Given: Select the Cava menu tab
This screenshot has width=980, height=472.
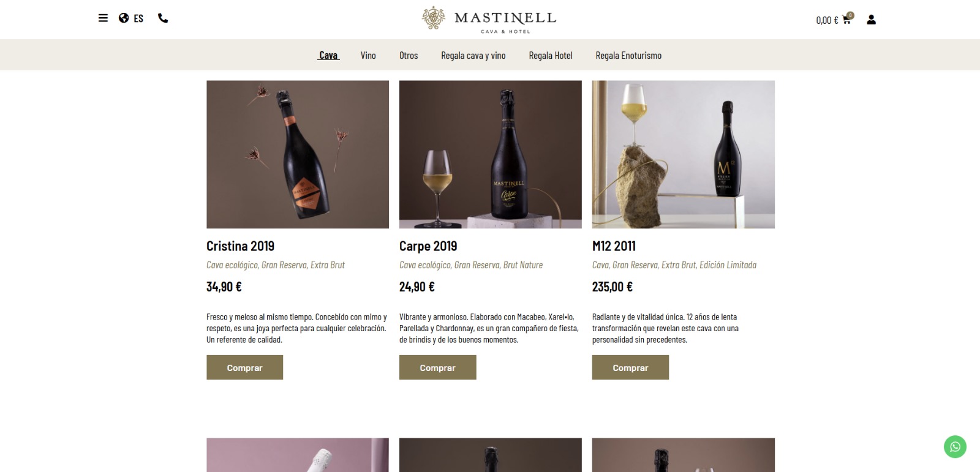Looking at the screenshot, I should pos(328,55).
